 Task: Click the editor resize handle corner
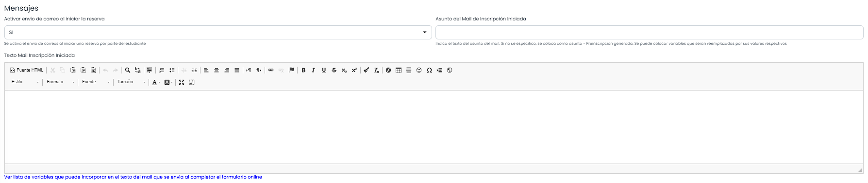coord(860,170)
